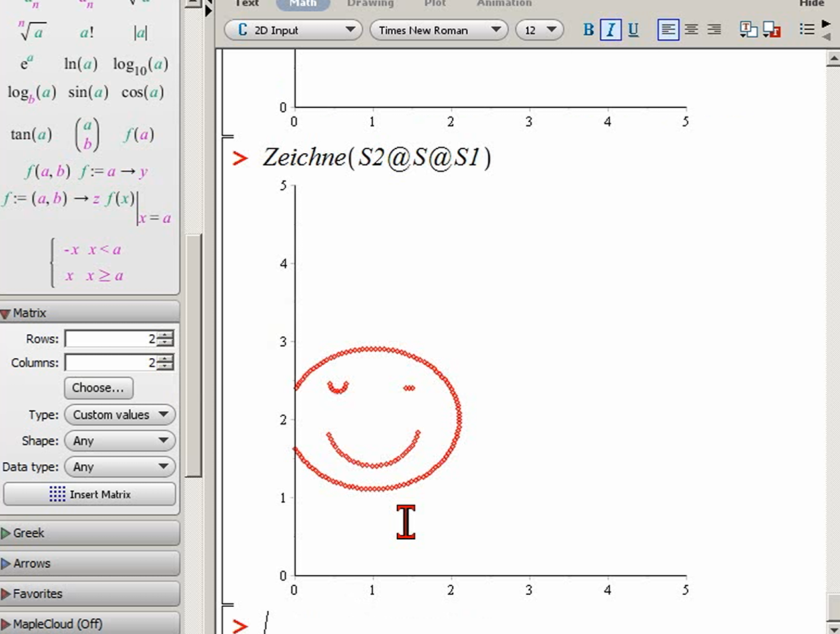This screenshot has width=840, height=634.
Task: Click the Choose... button
Action: coord(98,388)
